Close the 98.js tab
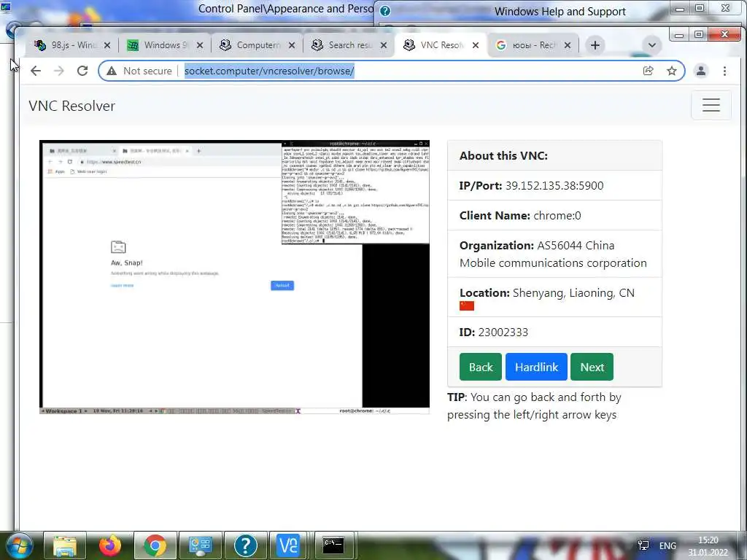Image resolution: width=747 pixels, height=560 pixels. (107, 45)
